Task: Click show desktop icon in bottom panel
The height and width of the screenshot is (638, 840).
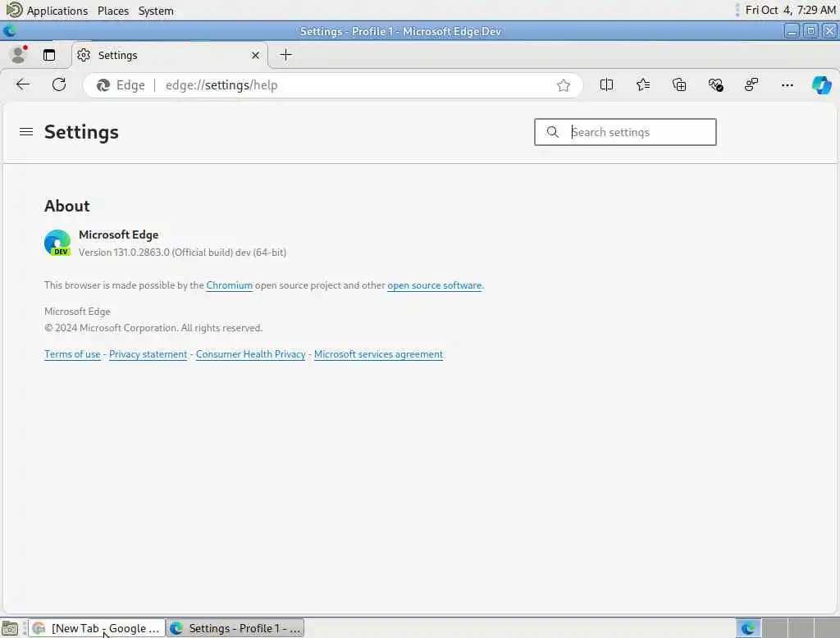Action: [10, 628]
